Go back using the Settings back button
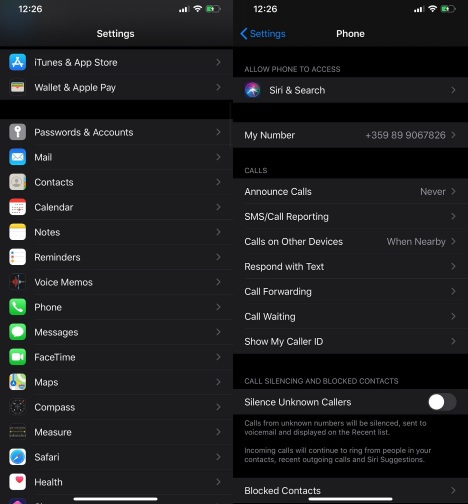Viewport: 468px width, 504px height. pyautogui.click(x=263, y=34)
